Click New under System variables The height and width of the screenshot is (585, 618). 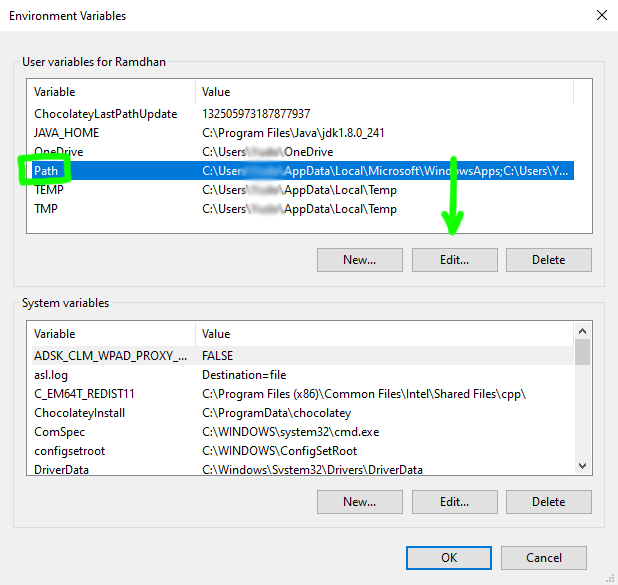(359, 502)
